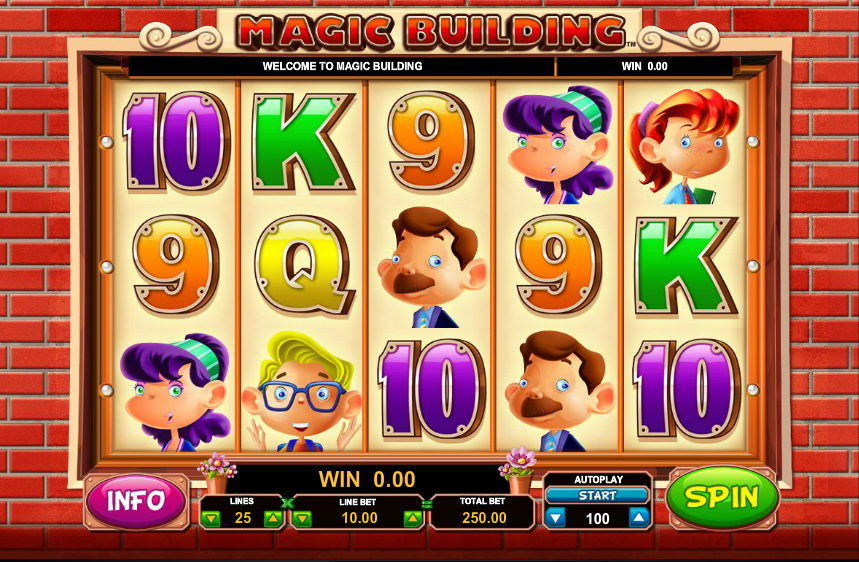Click the autoplay count field showing 100
Image resolution: width=859 pixels, height=562 pixels.
click(x=598, y=518)
